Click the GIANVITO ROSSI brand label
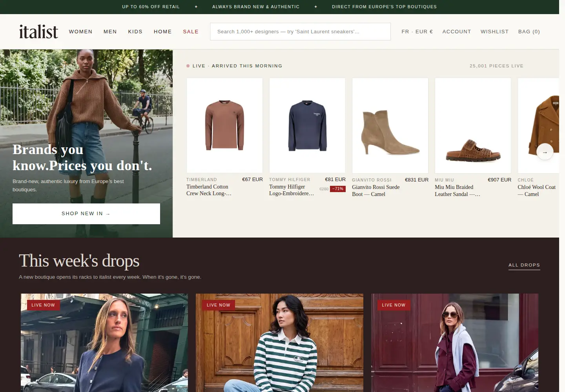The width and height of the screenshot is (565, 392). pyautogui.click(x=372, y=180)
